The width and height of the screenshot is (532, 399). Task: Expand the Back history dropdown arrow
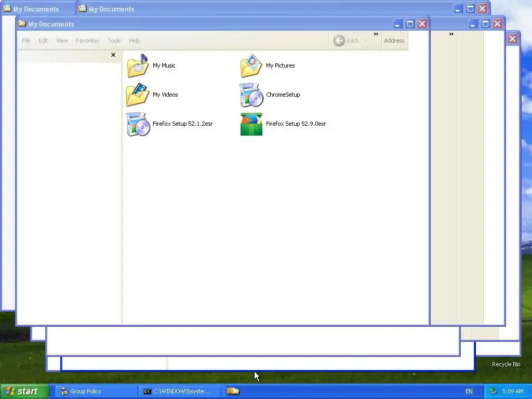pos(366,41)
